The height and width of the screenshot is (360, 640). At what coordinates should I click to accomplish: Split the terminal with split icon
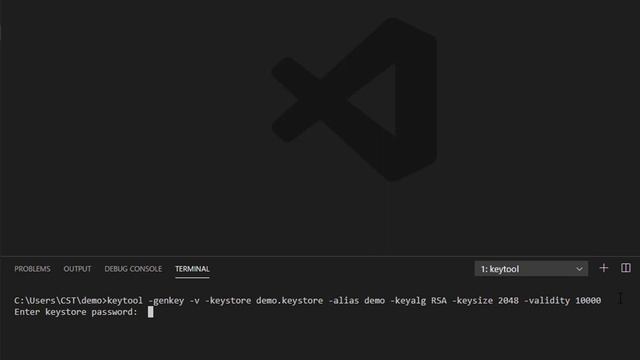(x=626, y=268)
